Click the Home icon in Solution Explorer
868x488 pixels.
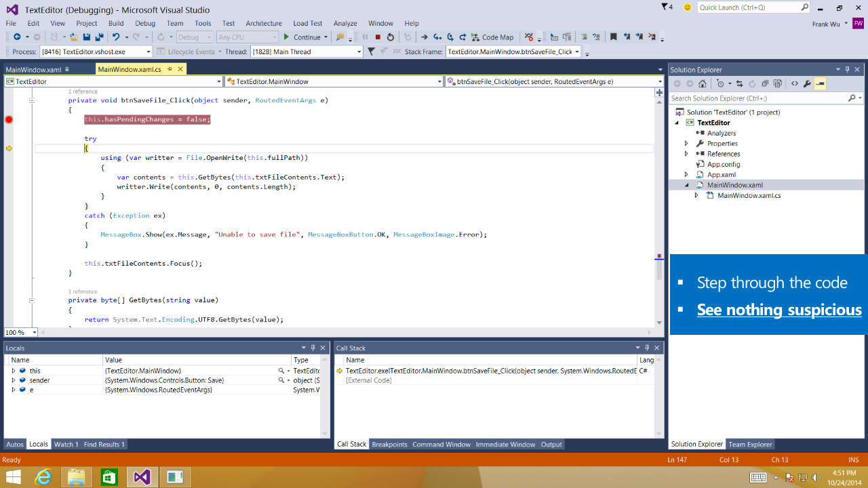[703, 84]
